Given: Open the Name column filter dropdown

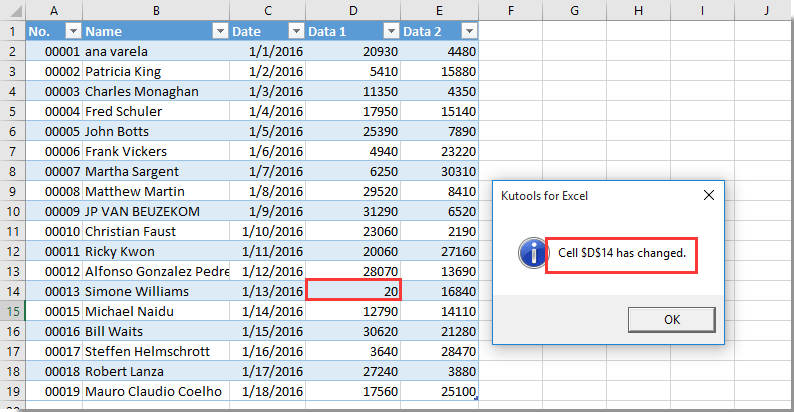Looking at the screenshot, I should 219,31.
